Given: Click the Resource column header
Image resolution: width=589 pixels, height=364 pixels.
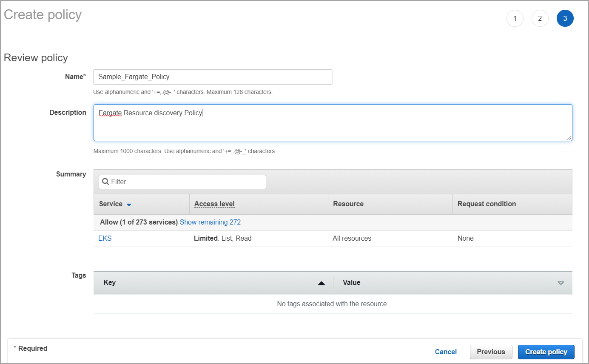Looking at the screenshot, I should pyautogui.click(x=348, y=204).
